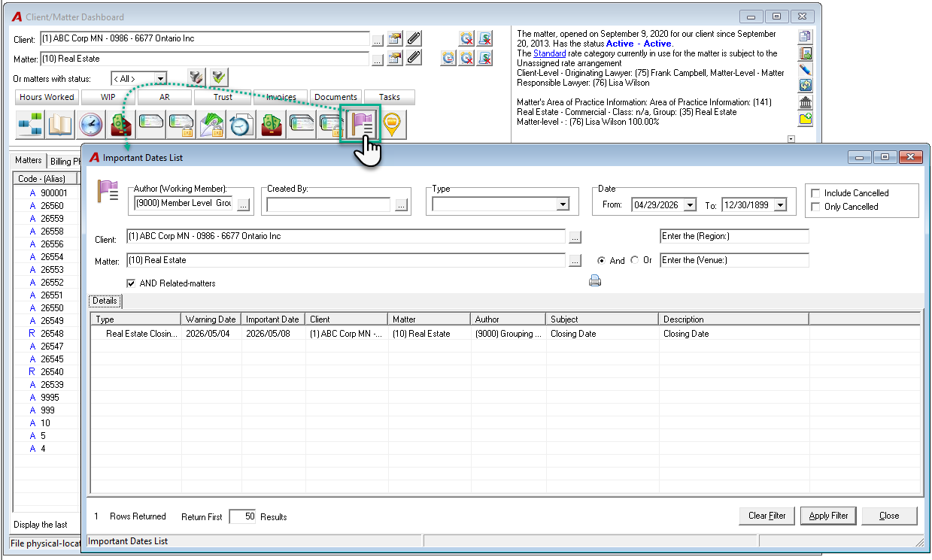
Task: Click the yellow map pin icon in dashboard toolbar
Action: (390, 124)
